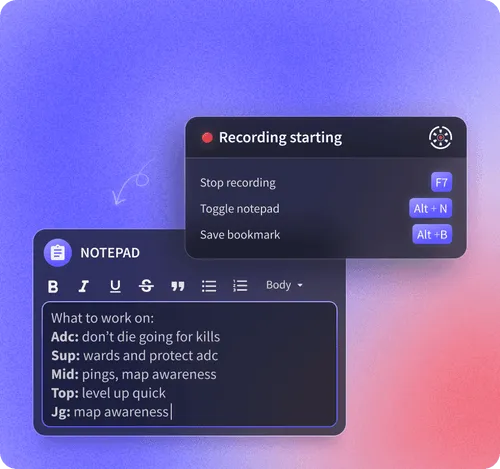Open the Body text style dropdown

pos(284,285)
